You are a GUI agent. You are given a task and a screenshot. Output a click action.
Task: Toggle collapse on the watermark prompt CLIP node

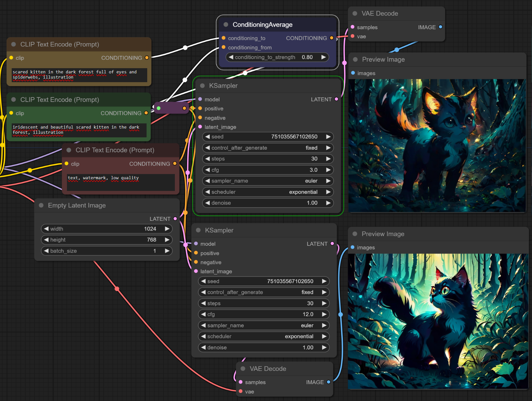(69, 150)
